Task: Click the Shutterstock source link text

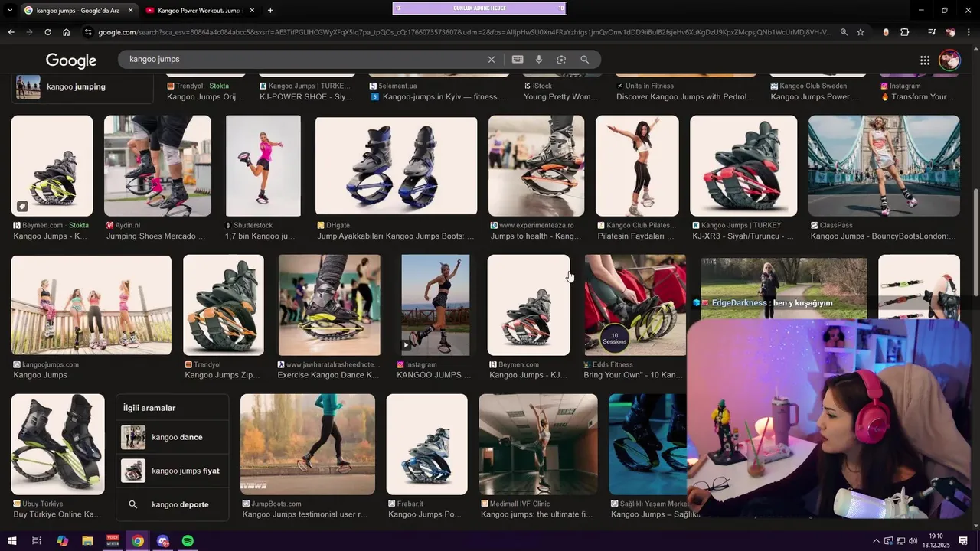Action: pyautogui.click(x=253, y=226)
